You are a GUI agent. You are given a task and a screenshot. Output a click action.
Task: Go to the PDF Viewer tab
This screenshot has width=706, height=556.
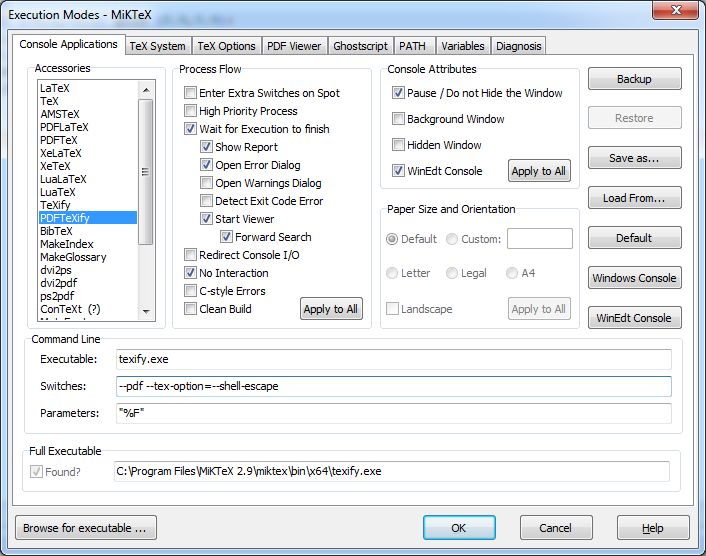point(294,46)
